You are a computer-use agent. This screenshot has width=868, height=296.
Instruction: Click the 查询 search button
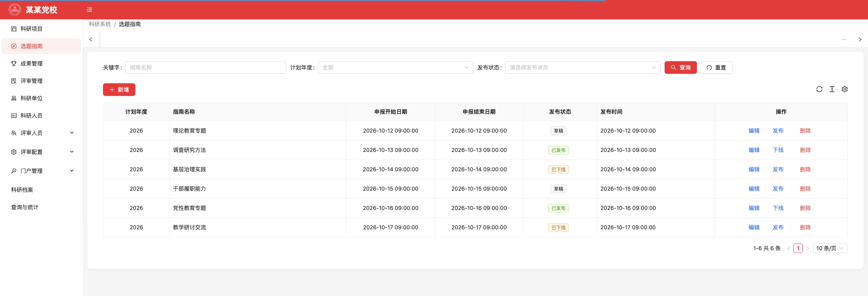pos(681,67)
